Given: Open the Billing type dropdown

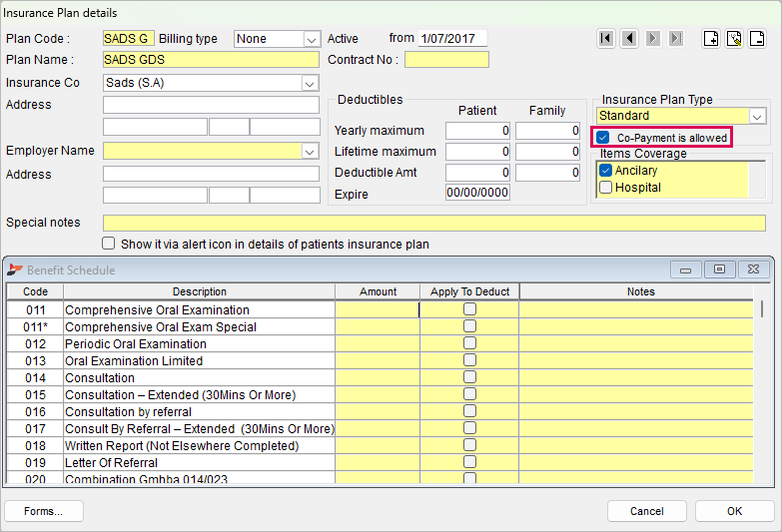Looking at the screenshot, I should pyautogui.click(x=312, y=39).
